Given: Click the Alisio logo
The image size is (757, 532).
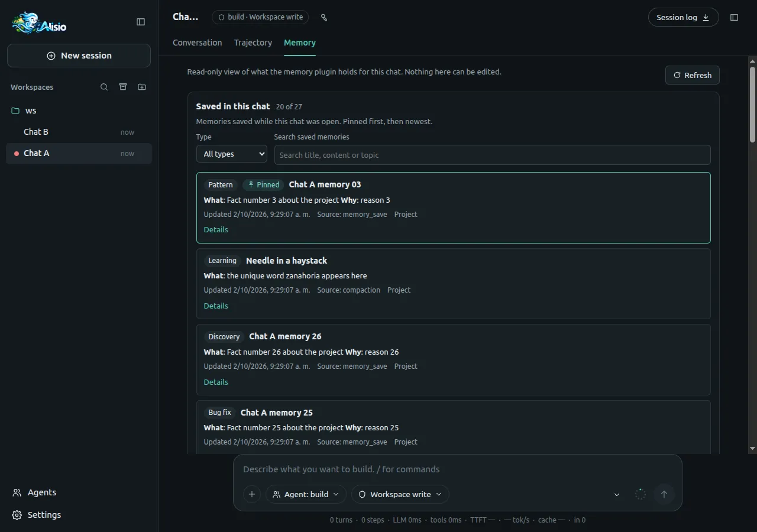Looking at the screenshot, I should point(39,22).
